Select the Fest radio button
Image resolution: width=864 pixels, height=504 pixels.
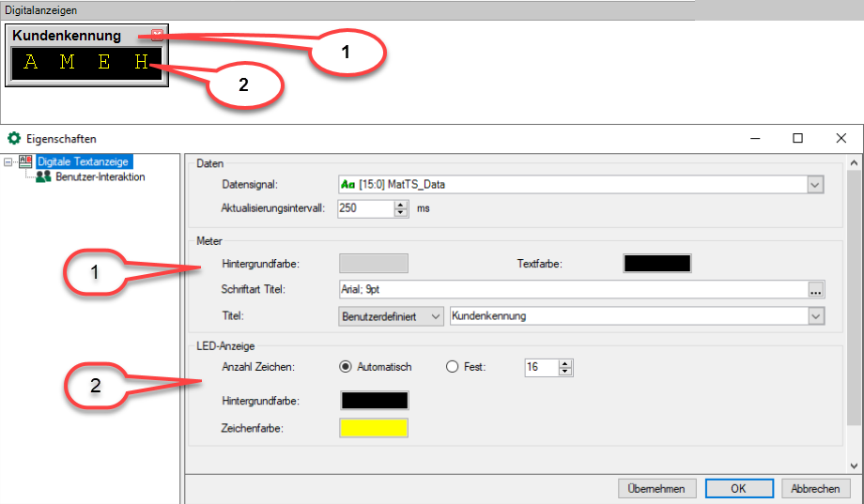pyautogui.click(x=452, y=367)
